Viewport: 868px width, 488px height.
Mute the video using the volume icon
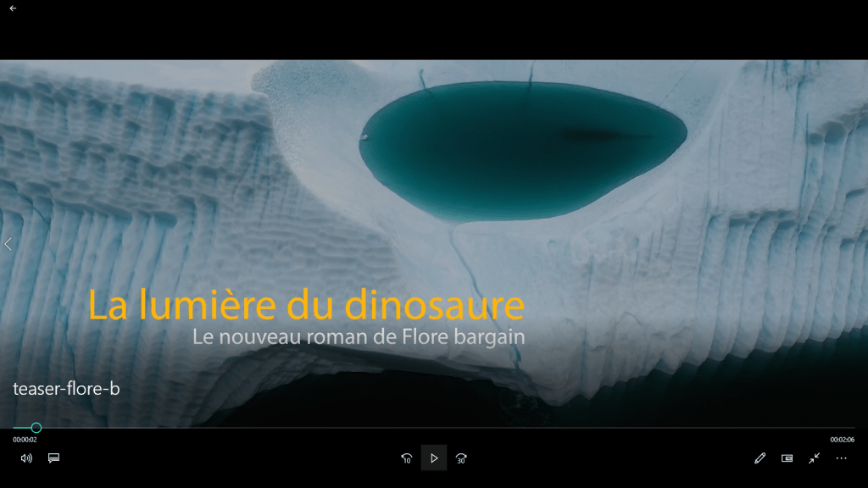[x=26, y=458]
